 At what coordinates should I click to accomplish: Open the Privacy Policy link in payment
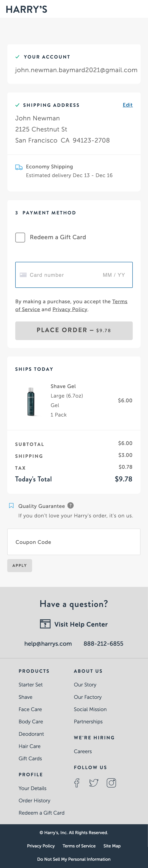coord(70,309)
